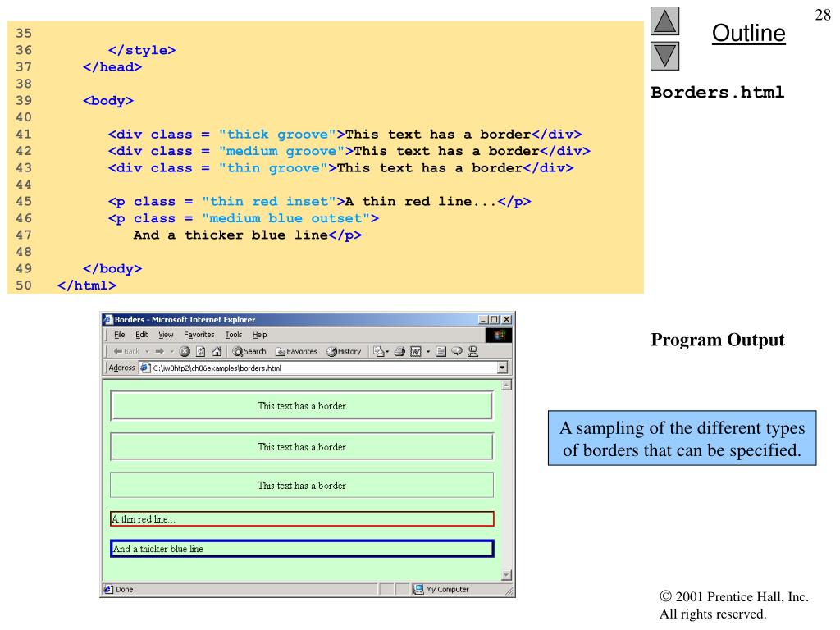
Task: Open the Mail toolbar icon
Action: 377,351
